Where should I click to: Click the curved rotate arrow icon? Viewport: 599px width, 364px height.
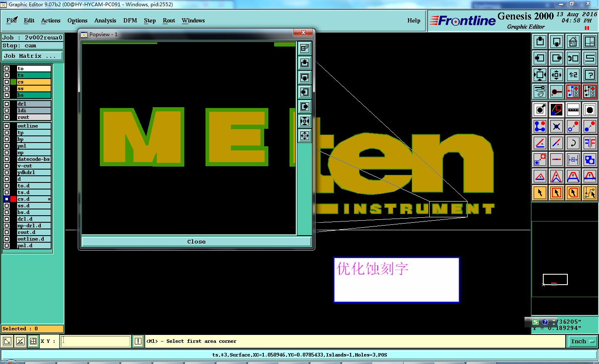(x=573, y=143)
